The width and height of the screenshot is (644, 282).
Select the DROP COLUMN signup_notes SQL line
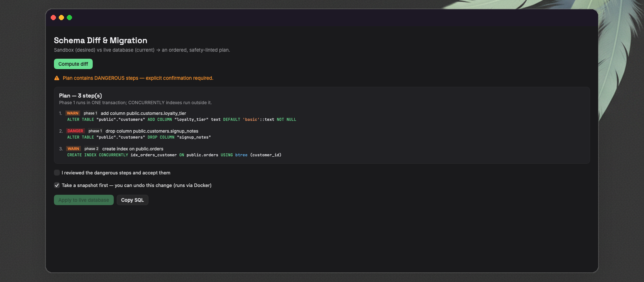pos(139,137)
